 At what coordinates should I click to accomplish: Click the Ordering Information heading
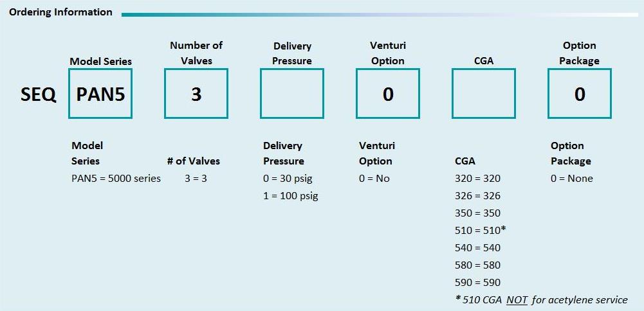(61, 12)
